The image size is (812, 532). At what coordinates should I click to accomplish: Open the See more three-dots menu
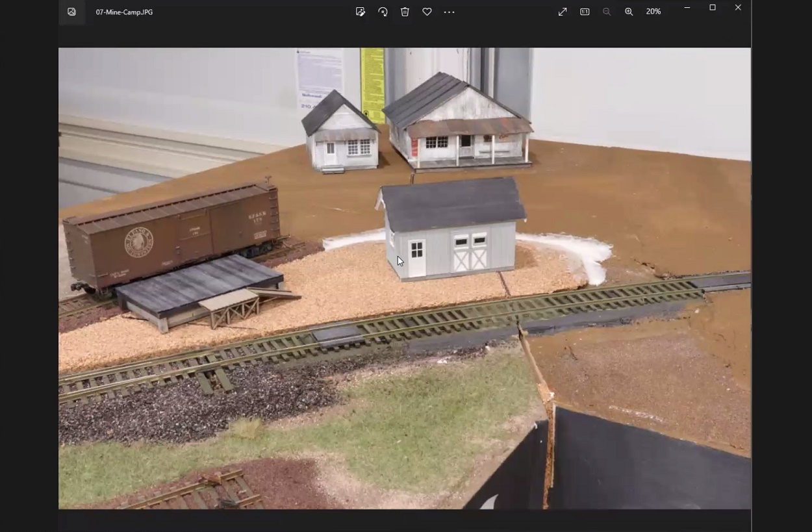click(449, 12)
